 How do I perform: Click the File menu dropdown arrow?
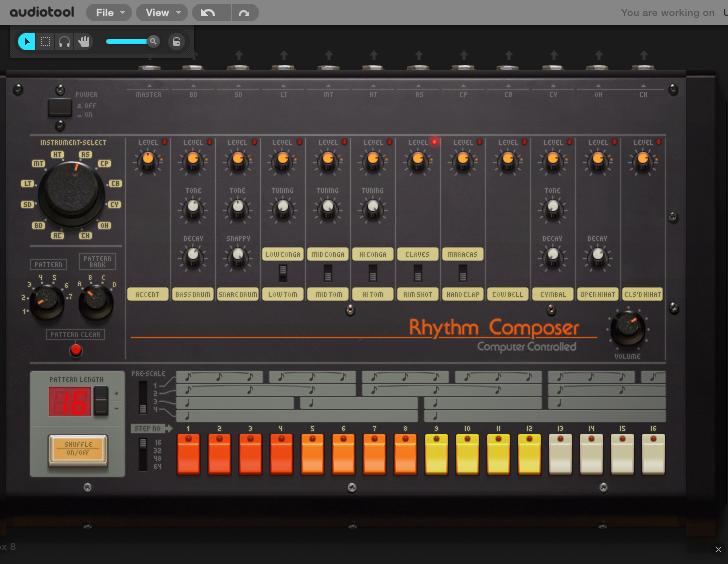[x=123, y=13]
